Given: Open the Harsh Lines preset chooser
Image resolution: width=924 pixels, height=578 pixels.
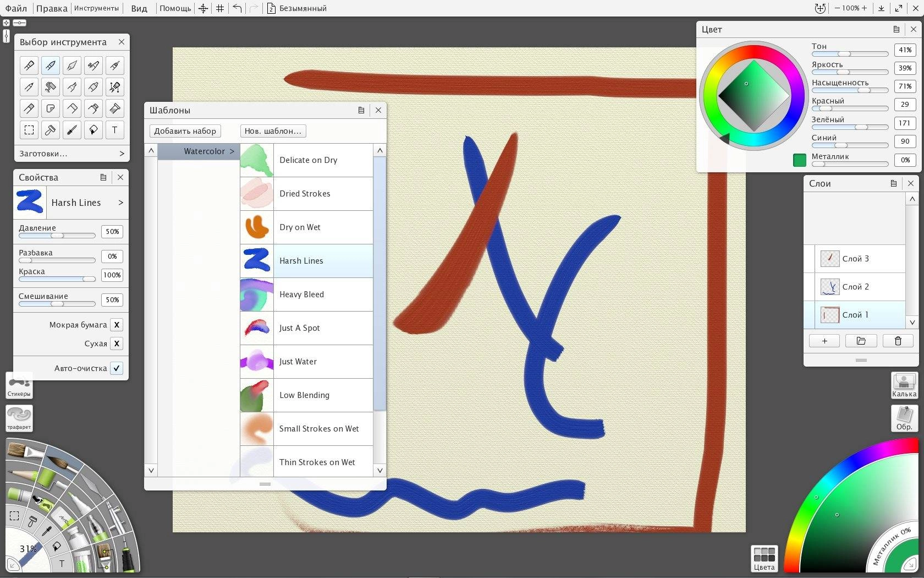Looking at the screenshot, I should pos(71,202).
